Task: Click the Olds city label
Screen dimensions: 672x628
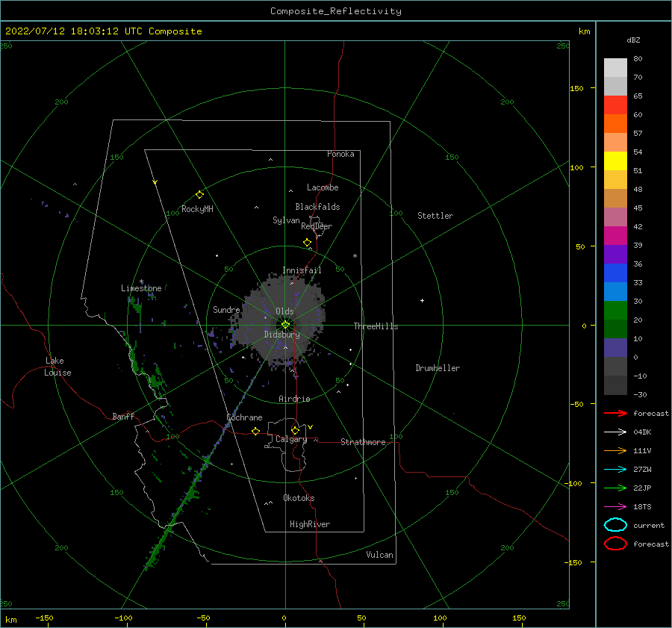Action: point(284,311)
